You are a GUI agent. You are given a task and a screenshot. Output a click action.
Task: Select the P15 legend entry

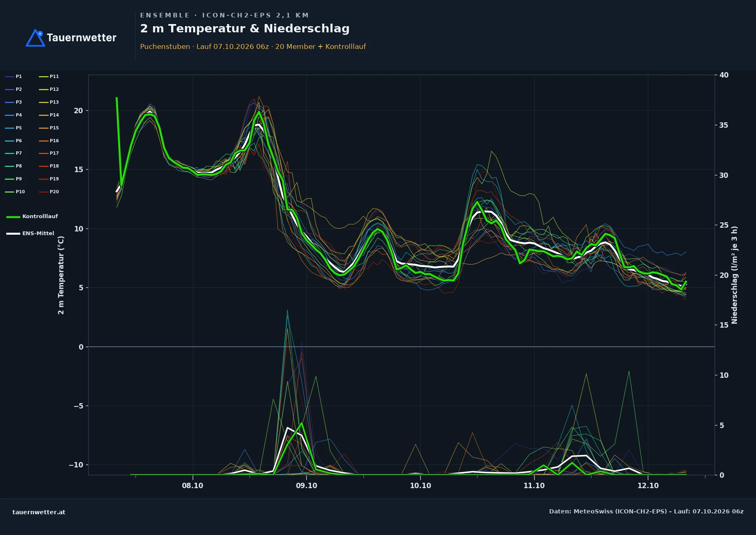click(49, 128)
